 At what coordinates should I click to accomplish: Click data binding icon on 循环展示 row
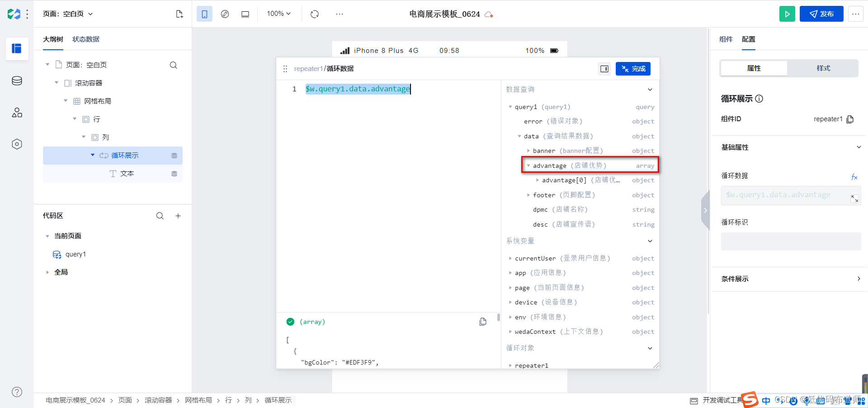[174, 156]
